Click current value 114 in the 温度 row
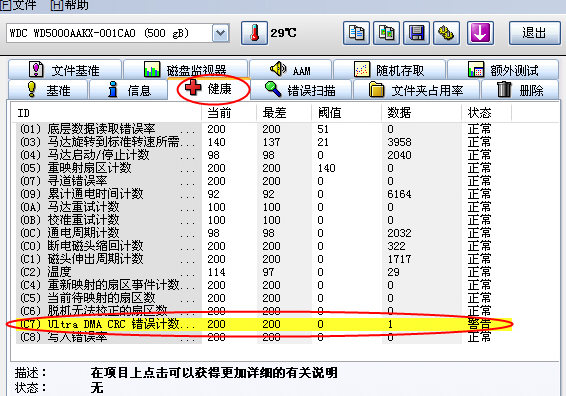This screenshot has height=396, width=566. 217,272
